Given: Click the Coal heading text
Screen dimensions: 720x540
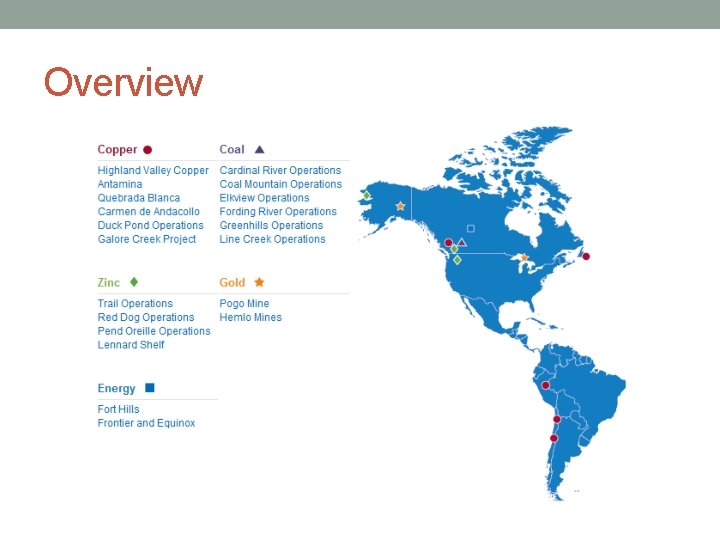Looking at the screenshot, I should point(232,149).
